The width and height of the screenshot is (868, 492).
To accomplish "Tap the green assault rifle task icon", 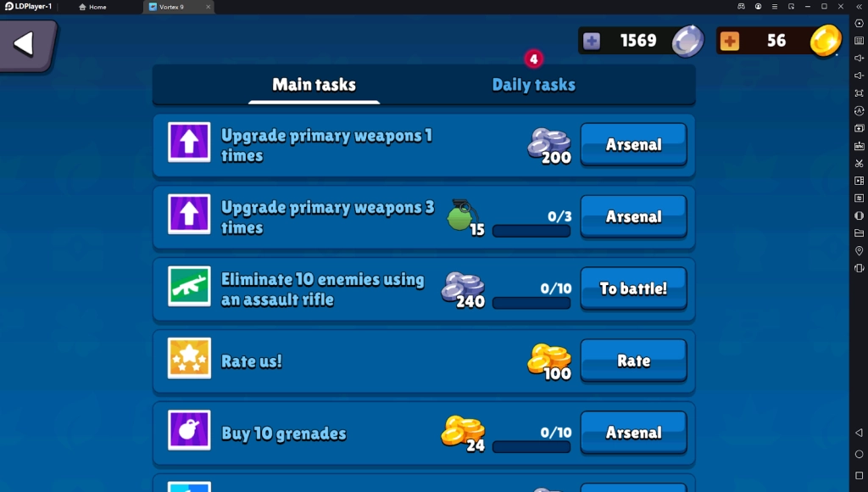I will 189,287.
